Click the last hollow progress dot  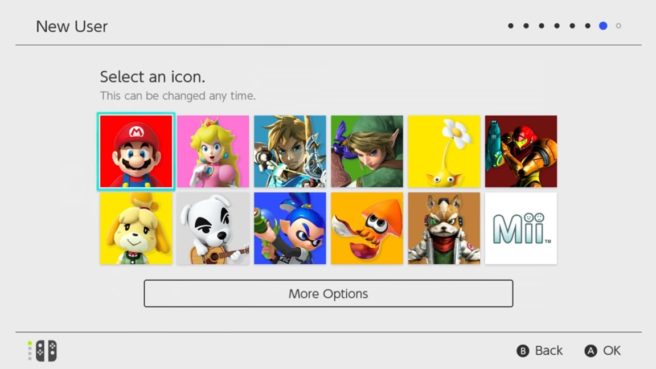pos(618,26)
